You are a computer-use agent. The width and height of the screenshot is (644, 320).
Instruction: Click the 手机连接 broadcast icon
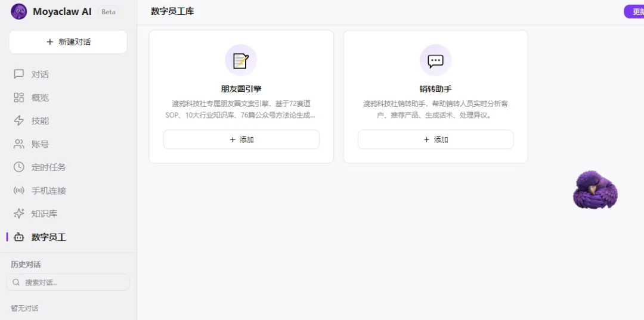[x=19, y=190]
